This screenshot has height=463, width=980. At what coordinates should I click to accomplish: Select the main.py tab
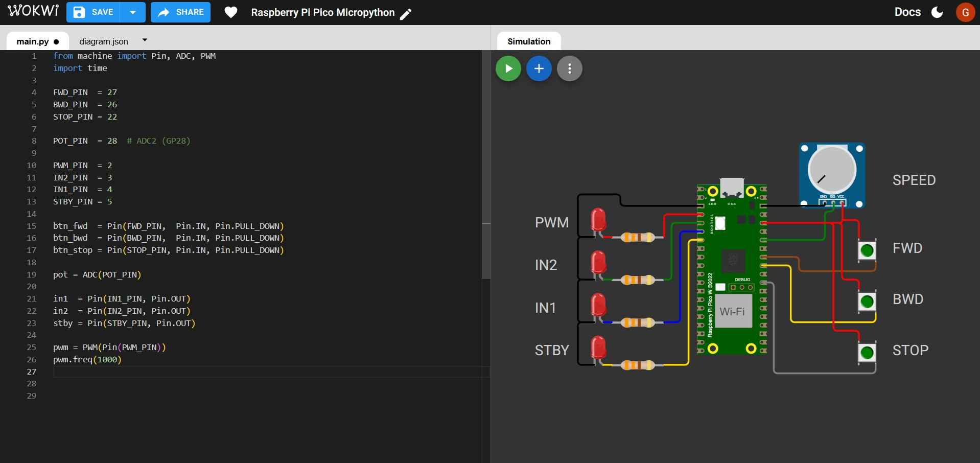click(32, 41)
